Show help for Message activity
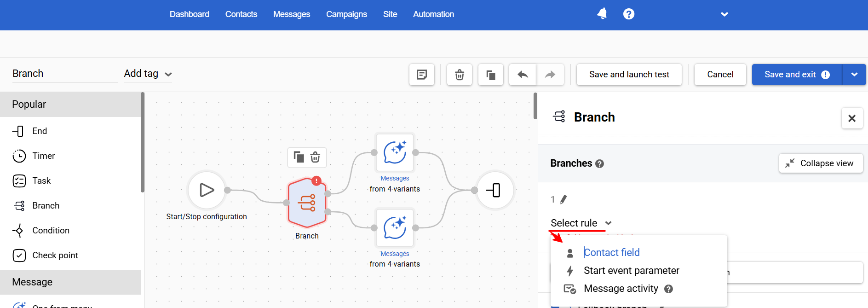This screenshot has width=868, height=308. [669, 289]
